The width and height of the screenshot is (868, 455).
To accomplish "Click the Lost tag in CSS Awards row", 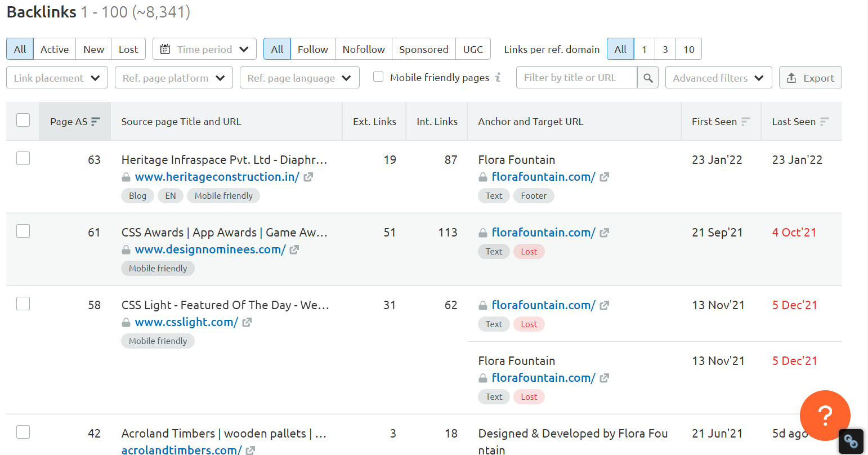I will [x=529, y=252].
